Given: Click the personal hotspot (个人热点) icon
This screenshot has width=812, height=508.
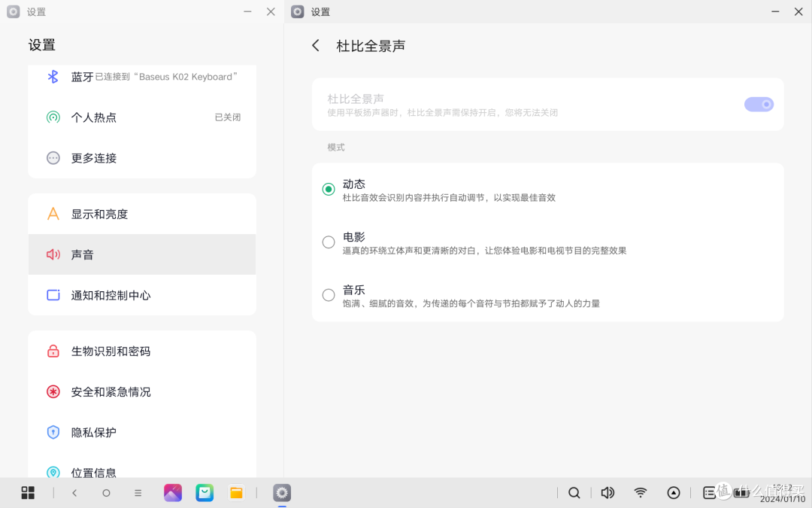Looking at the screenshot, I should click(53, 117).
